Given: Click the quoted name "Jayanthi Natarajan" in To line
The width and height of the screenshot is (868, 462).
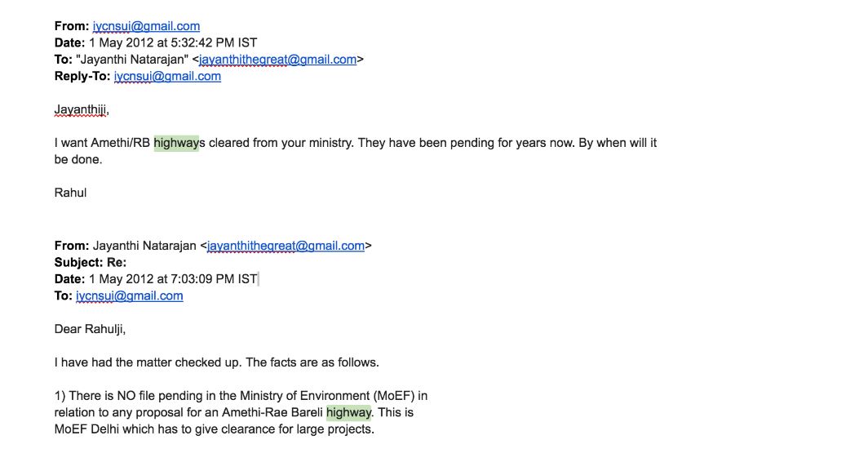Looking at the screenshot, I should [132, 60].
